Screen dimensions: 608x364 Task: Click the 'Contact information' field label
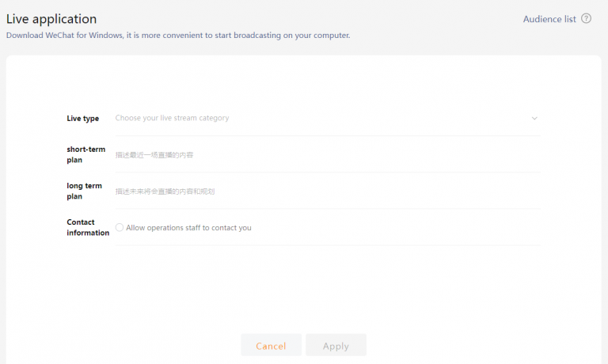[87, 228]
